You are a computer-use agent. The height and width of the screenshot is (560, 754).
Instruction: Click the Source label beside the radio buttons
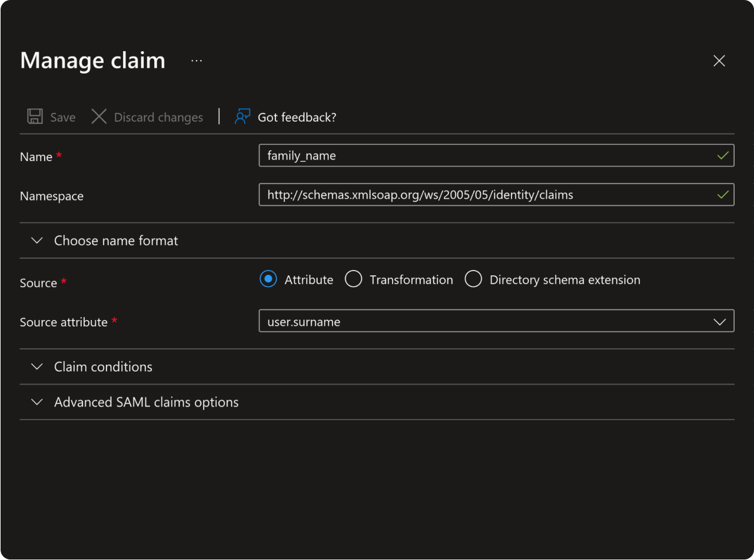pos(38,283)
